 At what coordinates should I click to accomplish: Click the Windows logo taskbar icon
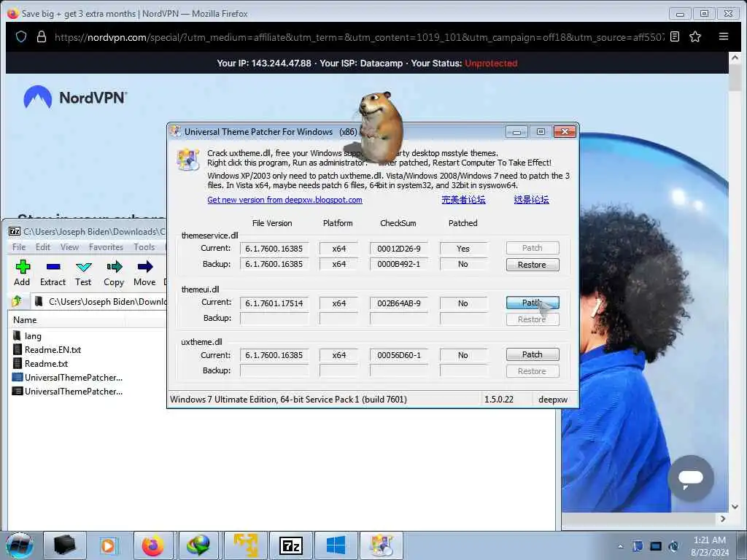[336, 545]
